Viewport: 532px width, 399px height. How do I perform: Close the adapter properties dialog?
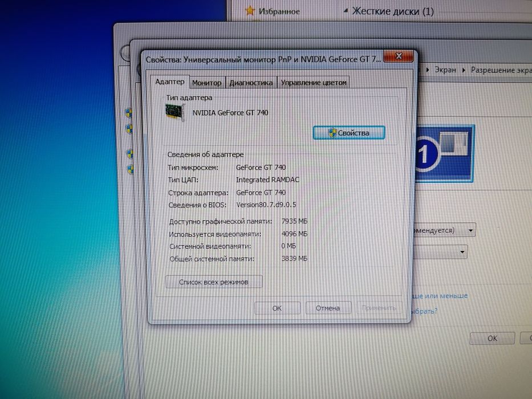coord(399,56)
